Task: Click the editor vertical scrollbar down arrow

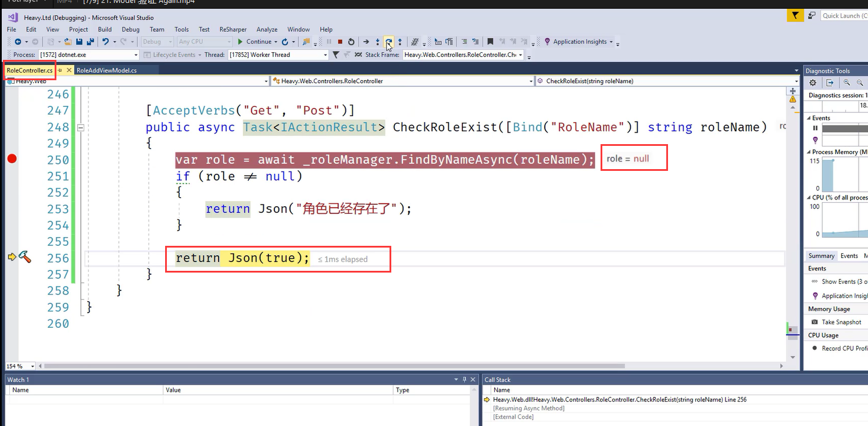Action: coord(792,357)
